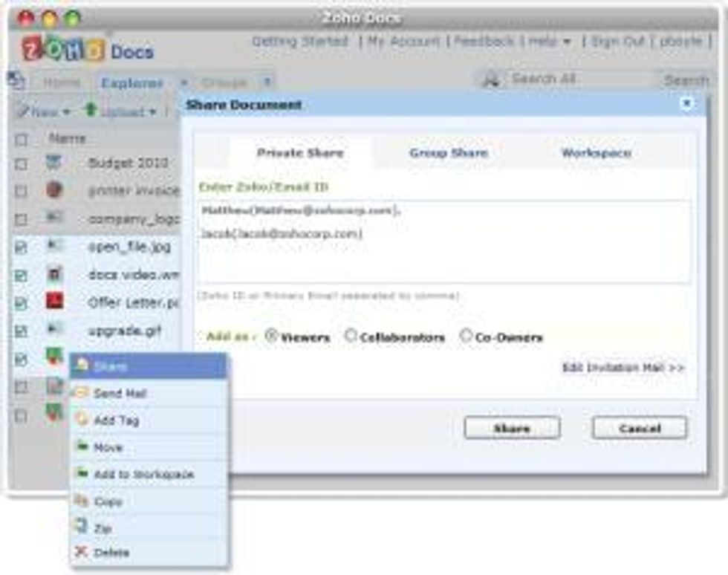The height and width of the screenshot is (575, 728).
Task: Click the Send Mail envelope icon
Action: 82,393
